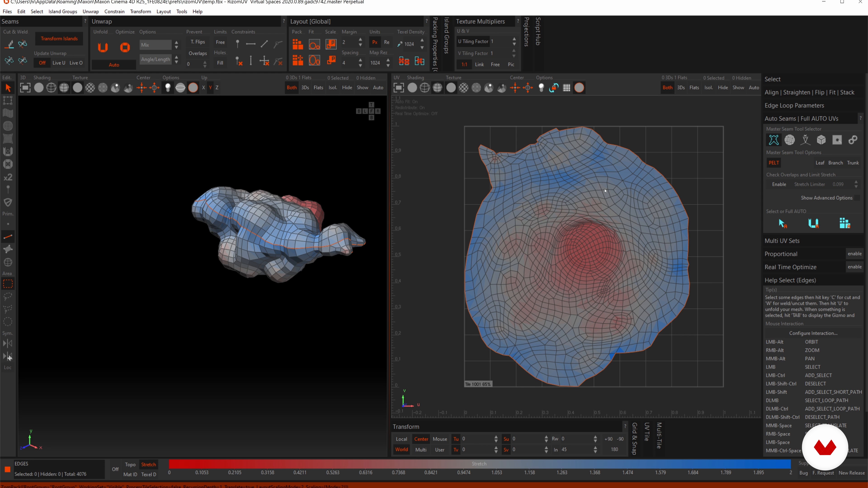Toggle Update Unwrap Off button
This screenshot has width=868, height=488.
pyautogui.click(x=42, y=63)
